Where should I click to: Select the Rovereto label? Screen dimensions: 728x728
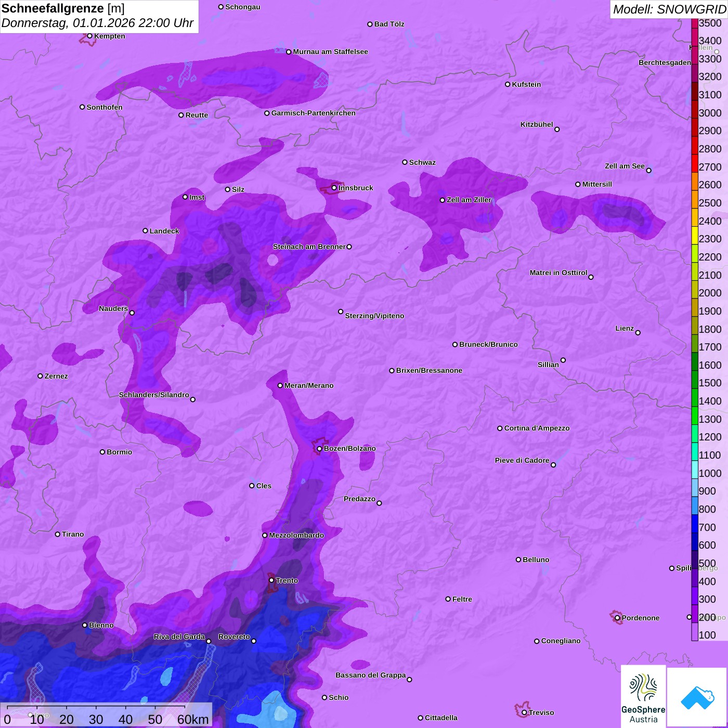(234, 636)
